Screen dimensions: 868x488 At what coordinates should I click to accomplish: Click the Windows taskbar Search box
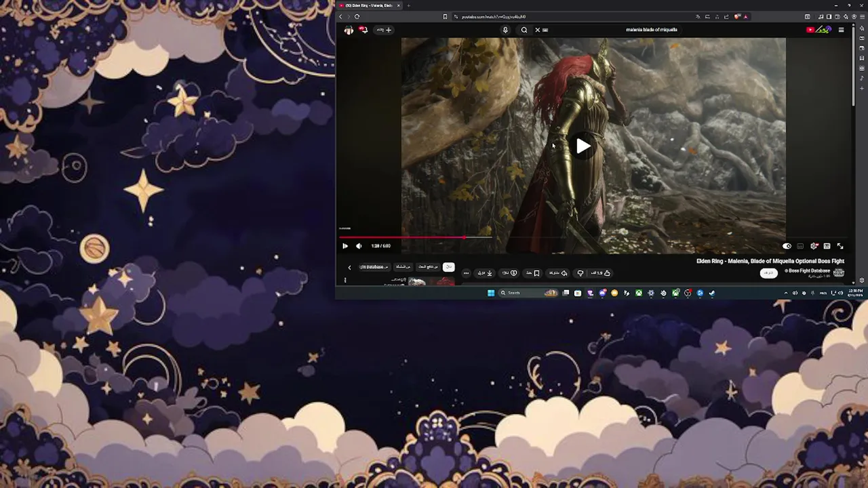click(x=528, y=293)
